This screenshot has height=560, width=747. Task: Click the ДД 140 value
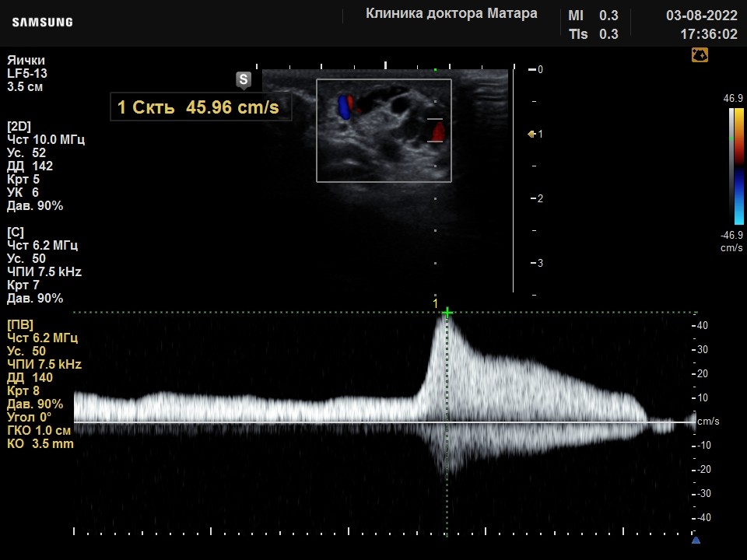coord(30,378)
